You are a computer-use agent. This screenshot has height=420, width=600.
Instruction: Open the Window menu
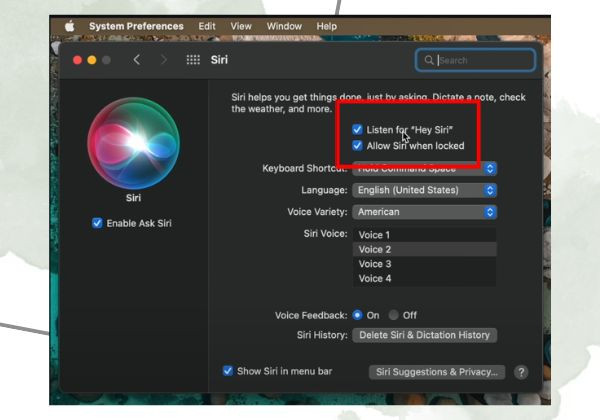click(x=284, y=26)
